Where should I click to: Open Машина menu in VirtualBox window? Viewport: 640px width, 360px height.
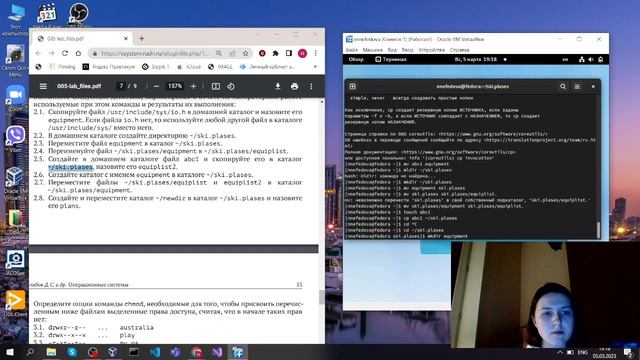(372, 50)
